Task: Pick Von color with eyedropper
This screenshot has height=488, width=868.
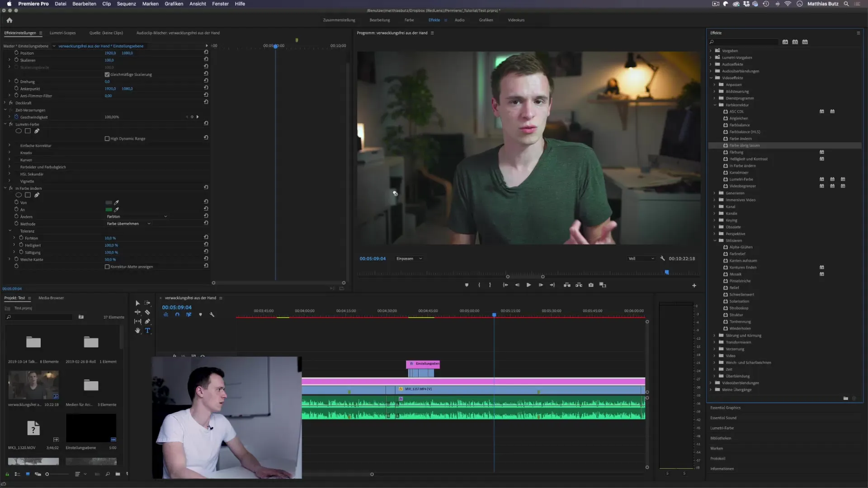Action: coord(116,202)
